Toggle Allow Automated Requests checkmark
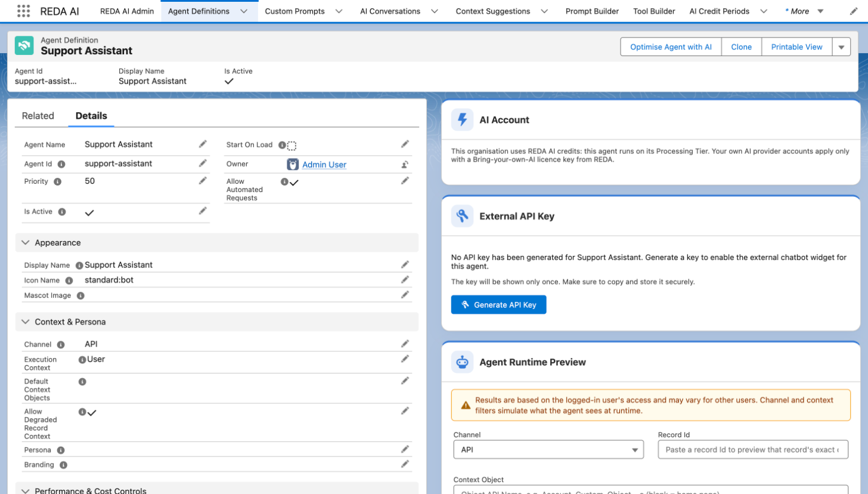Screen dimensions: 868x494 click(294, 183)
